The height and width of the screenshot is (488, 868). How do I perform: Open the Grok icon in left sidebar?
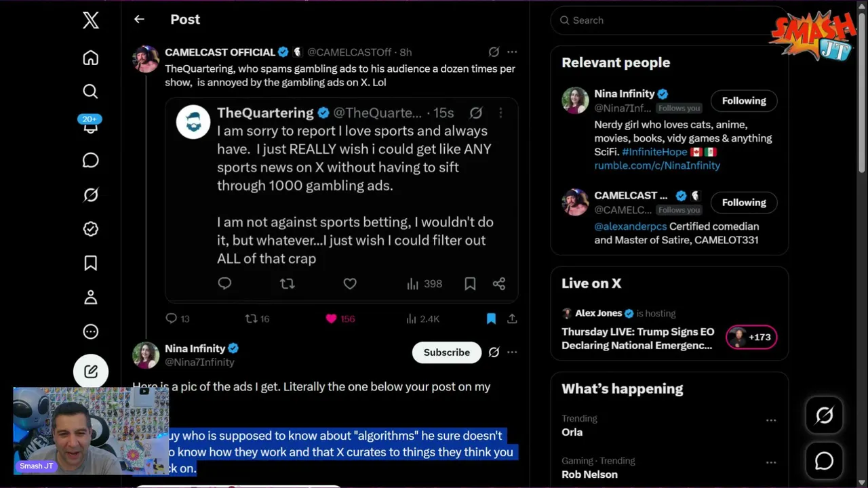(x=90, y=195)
